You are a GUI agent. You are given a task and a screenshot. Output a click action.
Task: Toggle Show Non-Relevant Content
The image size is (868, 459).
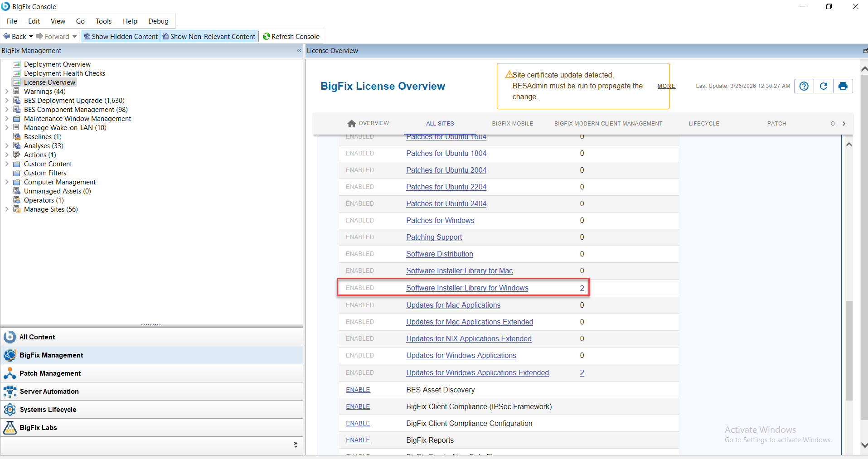(209, 36)
